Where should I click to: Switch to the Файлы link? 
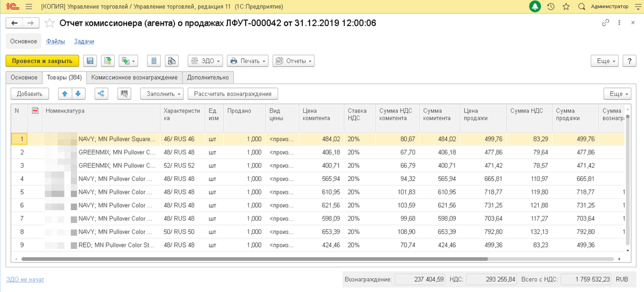tap(56, 41)
